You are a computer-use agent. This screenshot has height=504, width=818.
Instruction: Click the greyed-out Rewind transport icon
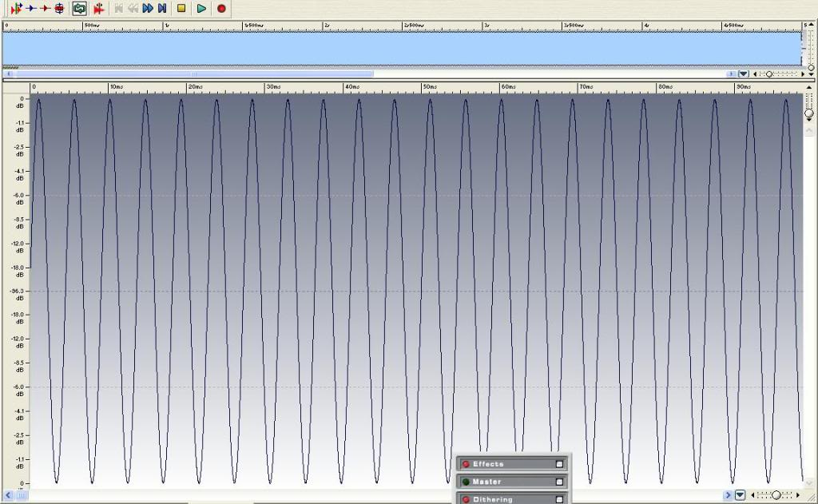point(133,8)
